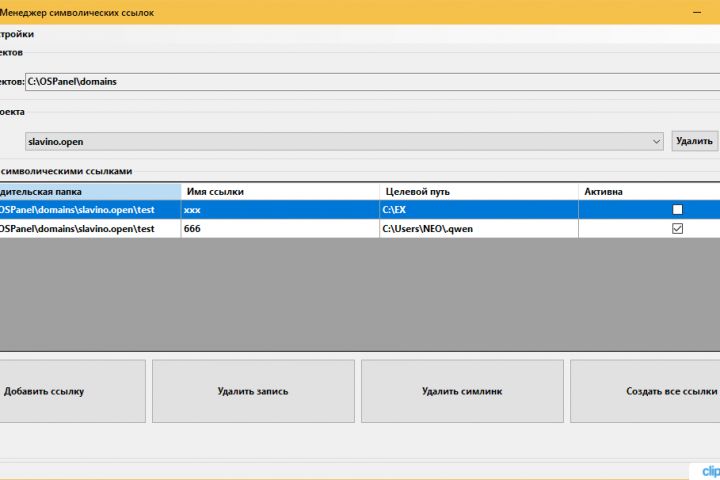Click the Удалить запись button
This screenshot has width=720, height=480.
point(253,391)
